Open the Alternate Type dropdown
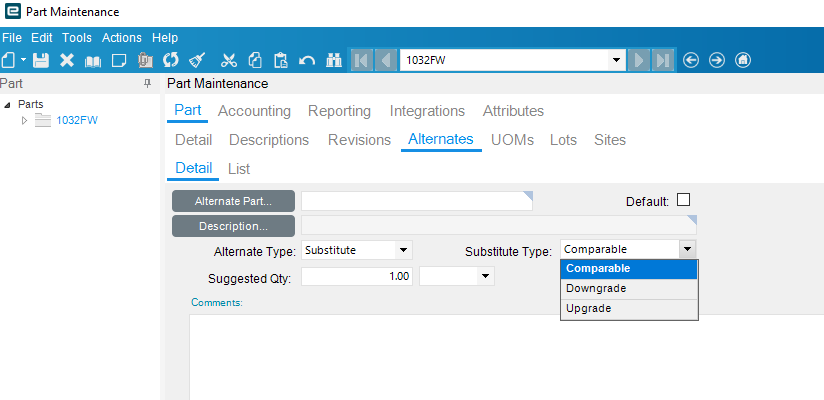 (403, 250)
